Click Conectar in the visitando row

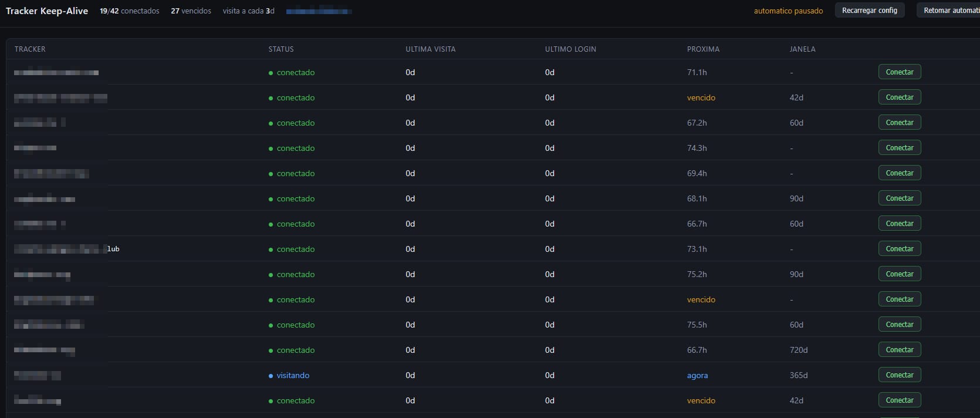900,375
